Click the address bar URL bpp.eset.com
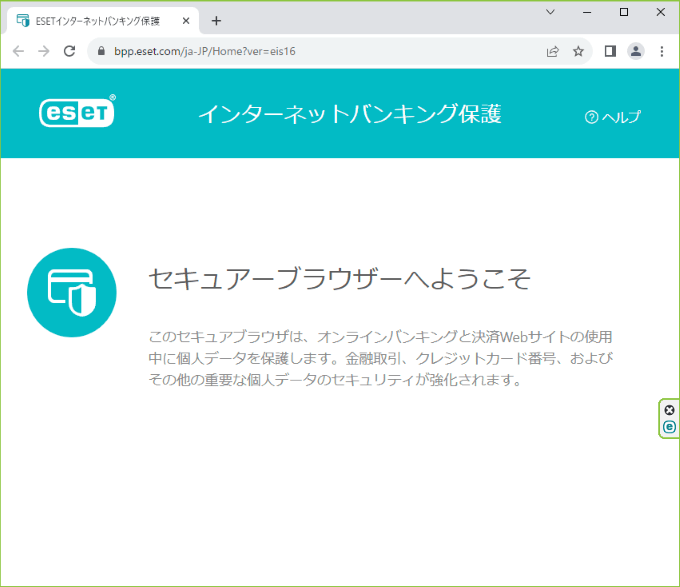This screenshot has width=680, height=587. 205,51
